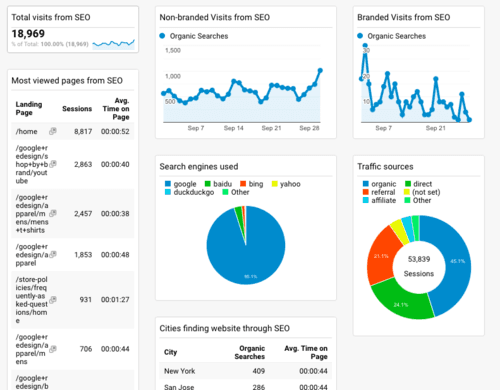Click Landing Page column header
The image size is (500, 390).
pos(29,109)
